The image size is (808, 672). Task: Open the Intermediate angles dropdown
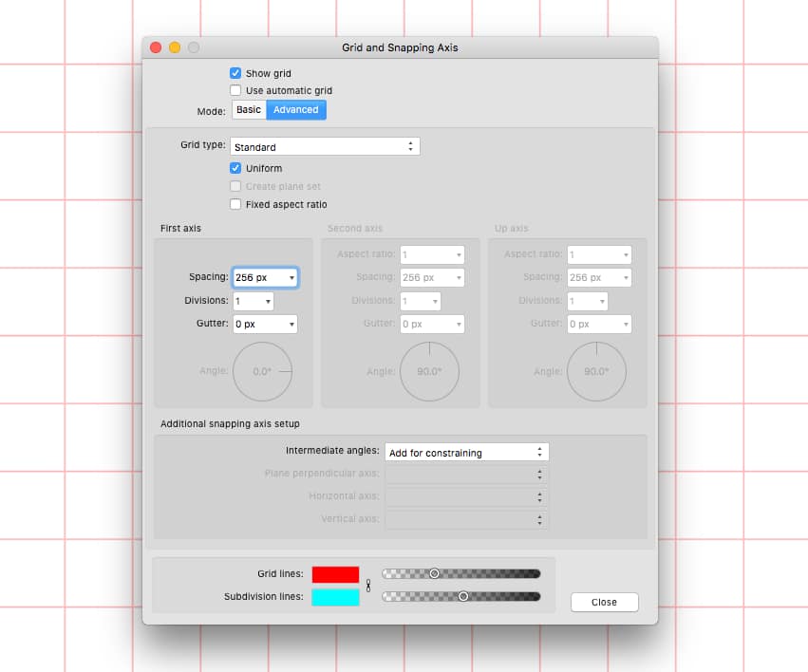click(x=467, y=452)
